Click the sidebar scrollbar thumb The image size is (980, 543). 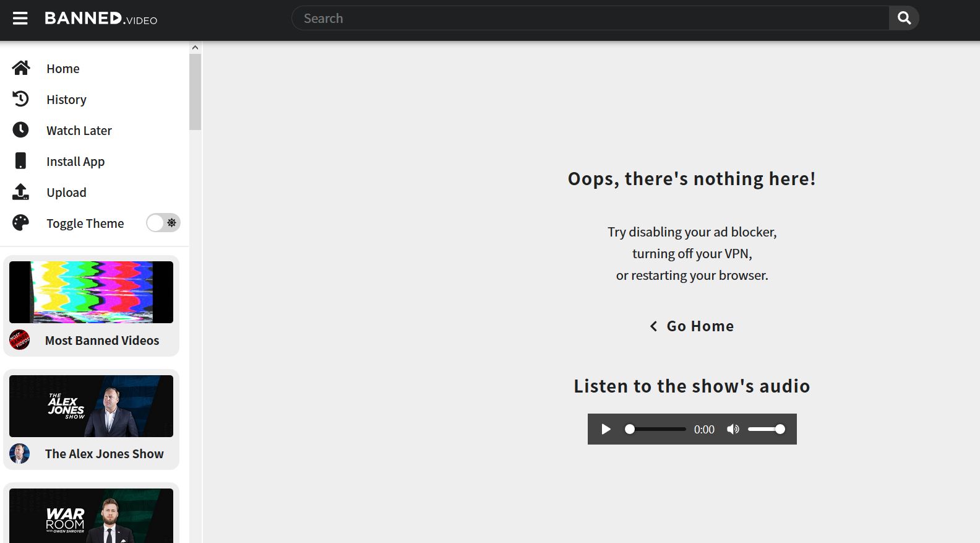click(195, 92)
